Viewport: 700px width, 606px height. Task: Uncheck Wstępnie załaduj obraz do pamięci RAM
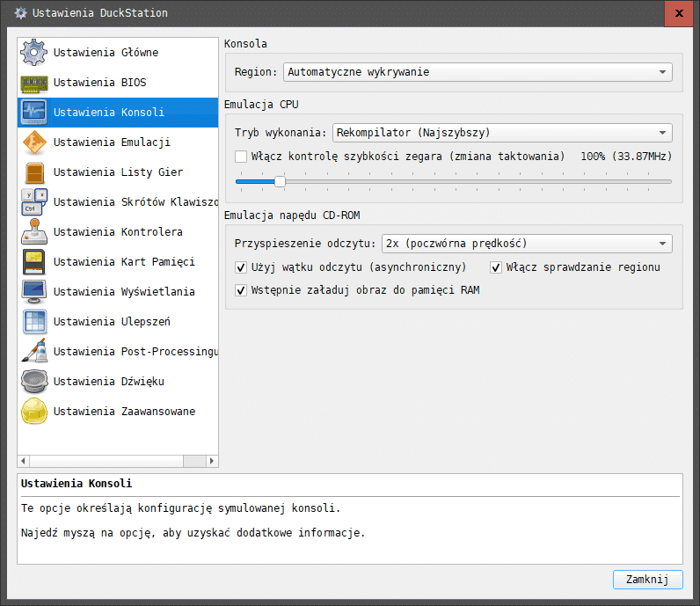pyautogui.click(x=241, y=290)
